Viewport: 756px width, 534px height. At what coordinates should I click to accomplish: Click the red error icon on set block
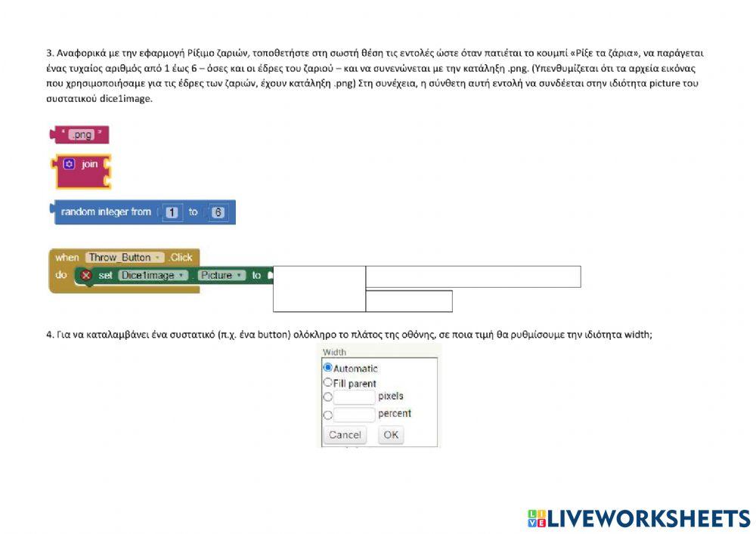85,276
